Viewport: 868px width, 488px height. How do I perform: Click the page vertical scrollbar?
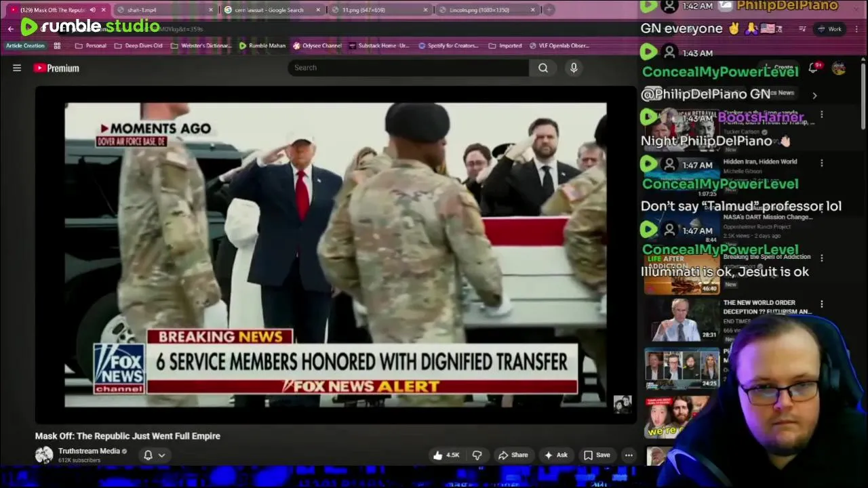(863, 95)
